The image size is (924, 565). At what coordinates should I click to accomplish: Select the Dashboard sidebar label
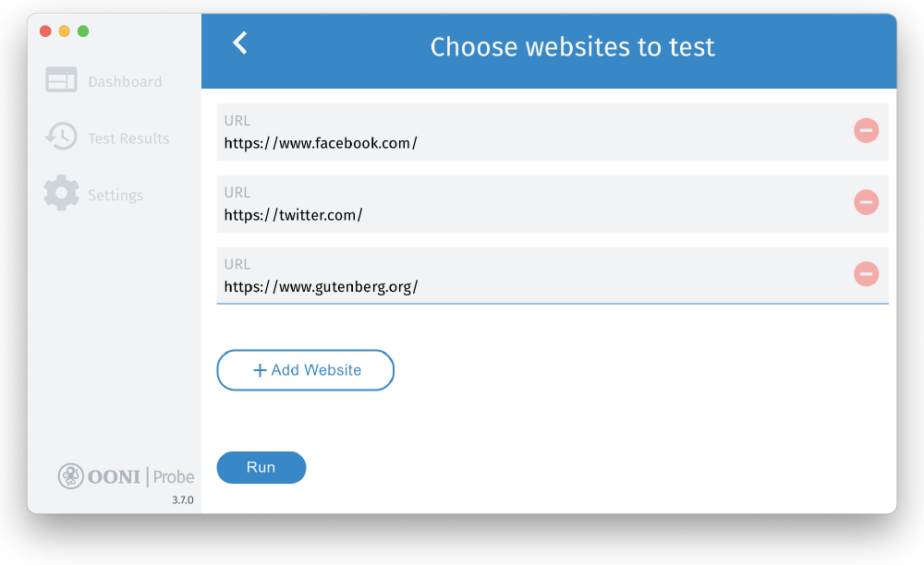click(x=124, y=81)
